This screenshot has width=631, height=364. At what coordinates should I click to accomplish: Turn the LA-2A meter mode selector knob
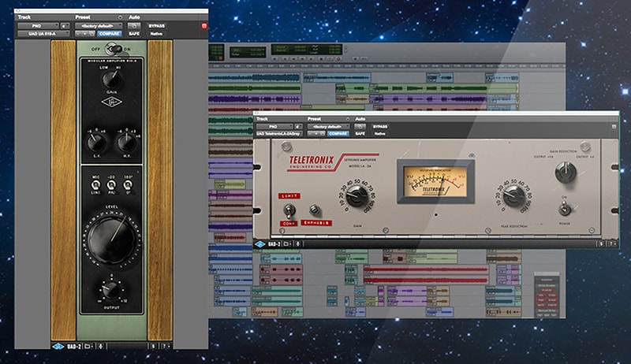[566, 172]
